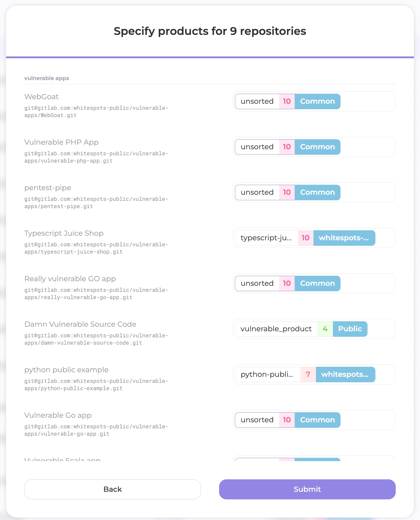
Task: Click the WebGoat repository name
Action: (x=42, y=97)
